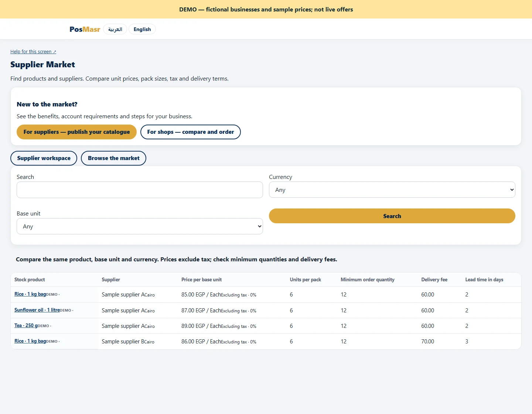Open Rice 1 kg bag from Sample supplier A

click(30, 294)
